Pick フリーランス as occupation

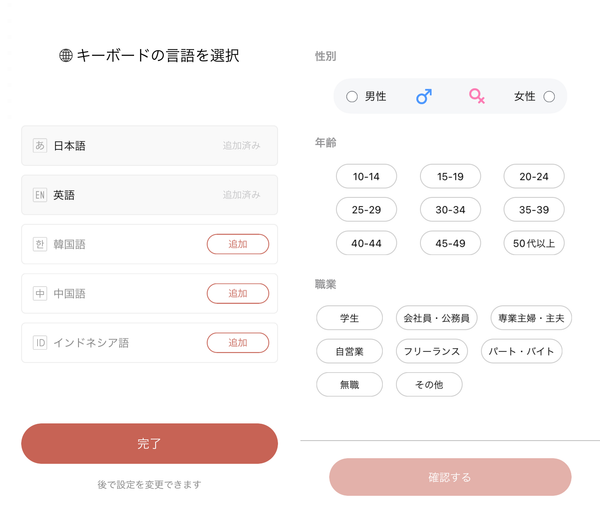[x=432, y=351]
